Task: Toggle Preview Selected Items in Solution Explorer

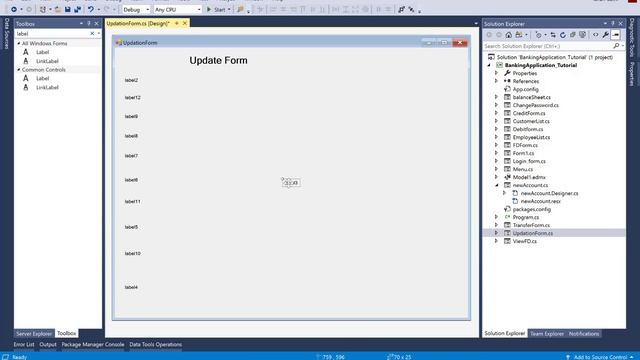Action: [x=616, y=35]
